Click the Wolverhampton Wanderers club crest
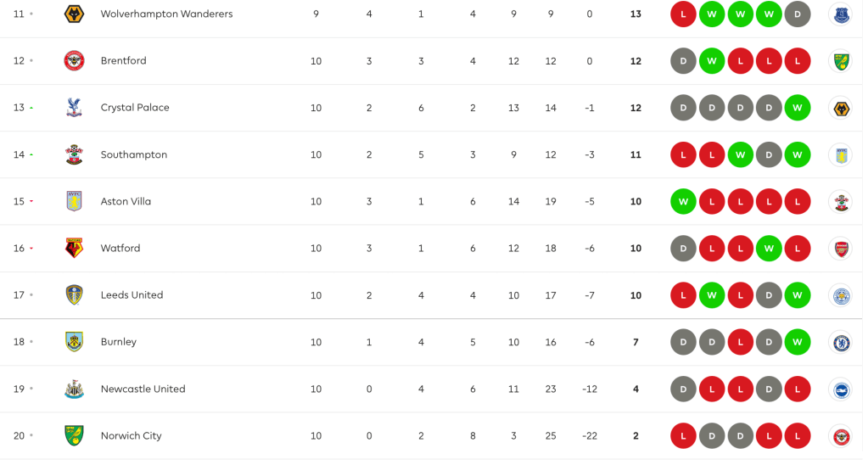 [75, 14]
